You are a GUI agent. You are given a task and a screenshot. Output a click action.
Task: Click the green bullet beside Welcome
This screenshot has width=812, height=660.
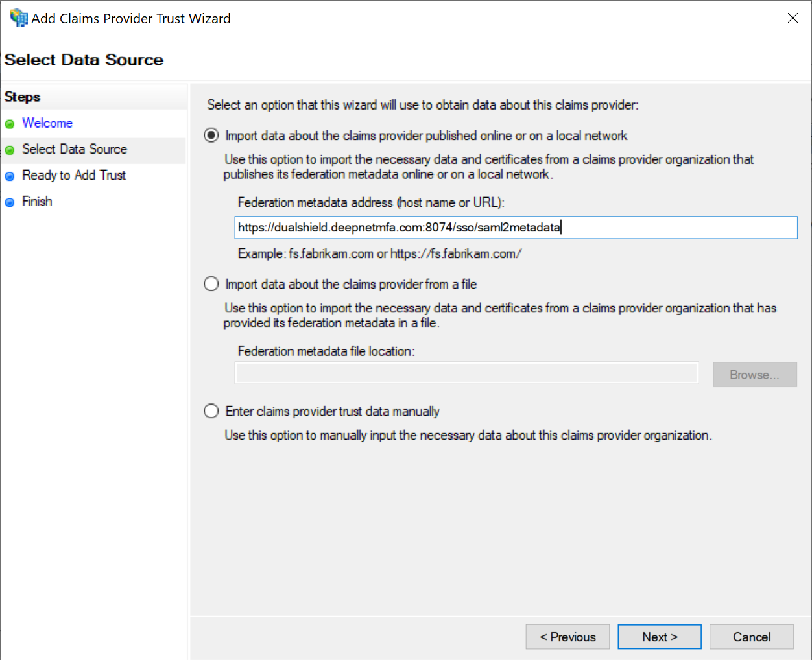10,124
